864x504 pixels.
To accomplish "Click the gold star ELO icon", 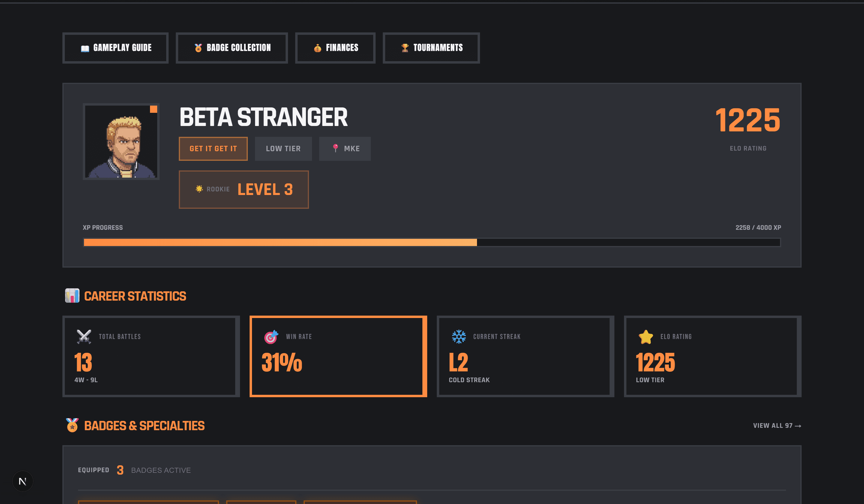I will [x=646, y=337].
